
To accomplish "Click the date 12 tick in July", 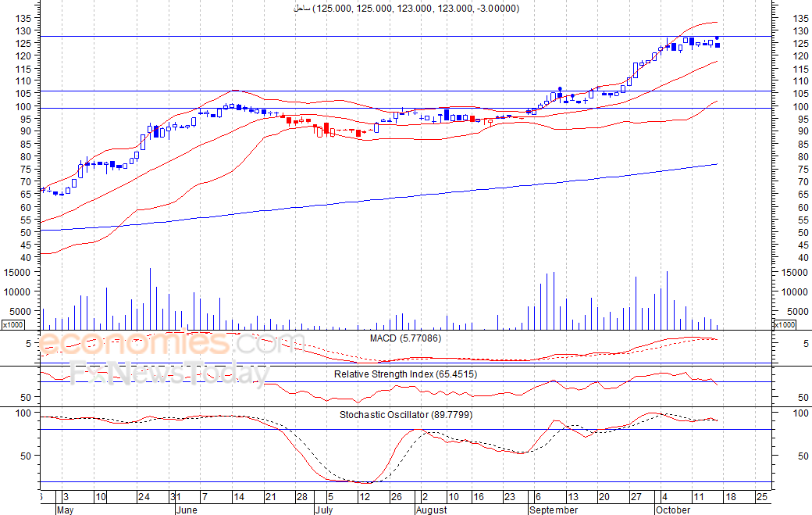I will coord(365,497).
